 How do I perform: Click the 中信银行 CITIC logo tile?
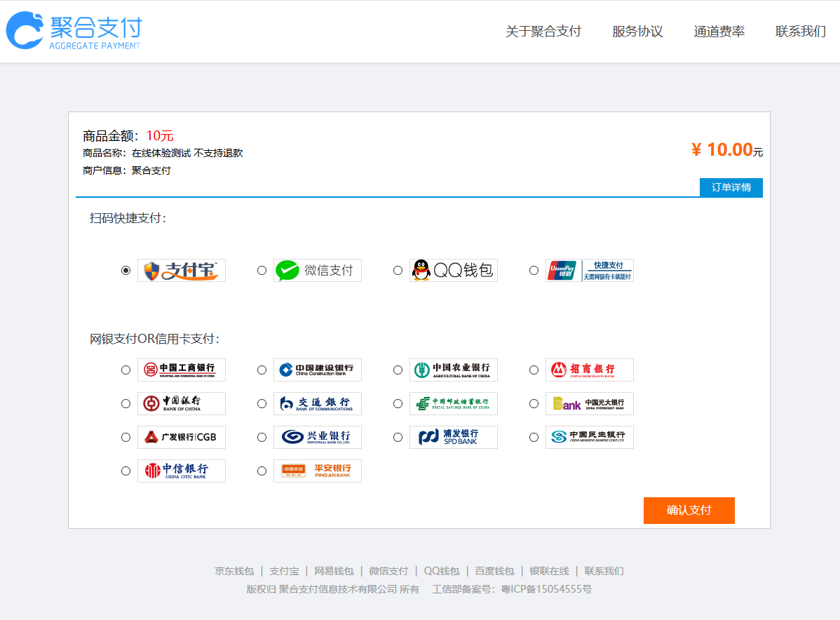pos(182,471)
